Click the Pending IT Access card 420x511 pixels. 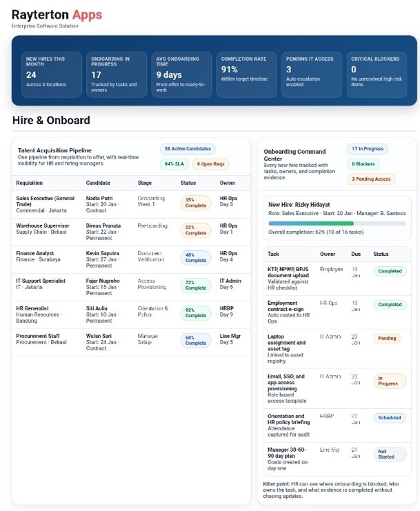coord(312,74)
